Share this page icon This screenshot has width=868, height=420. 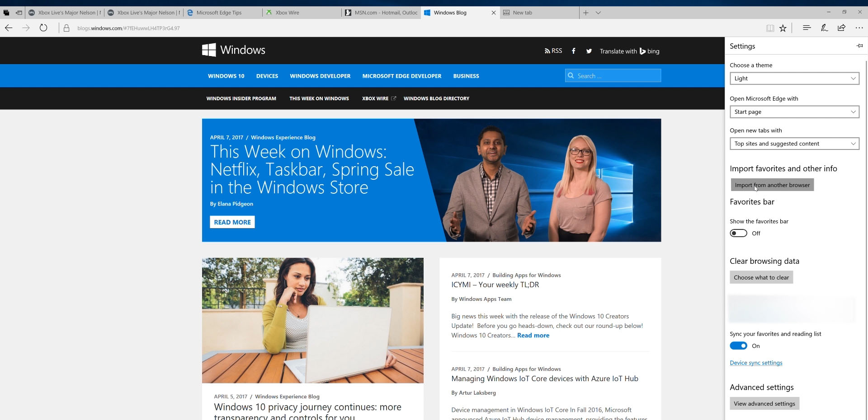(841, 28)
